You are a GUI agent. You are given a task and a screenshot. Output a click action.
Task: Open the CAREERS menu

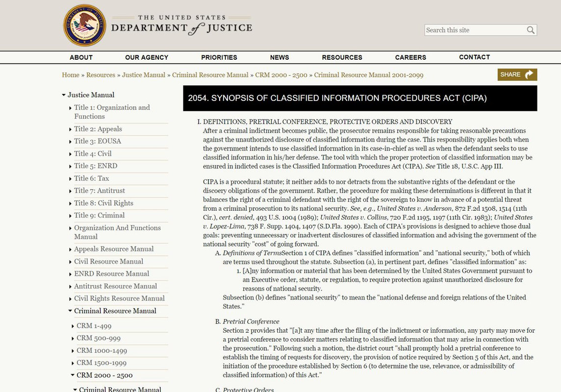410,57
